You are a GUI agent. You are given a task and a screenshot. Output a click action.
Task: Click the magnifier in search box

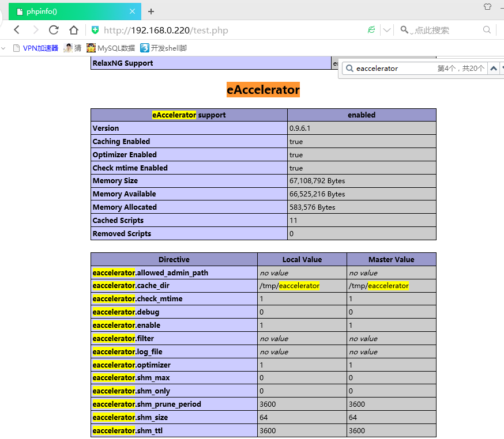click(487, 30)
